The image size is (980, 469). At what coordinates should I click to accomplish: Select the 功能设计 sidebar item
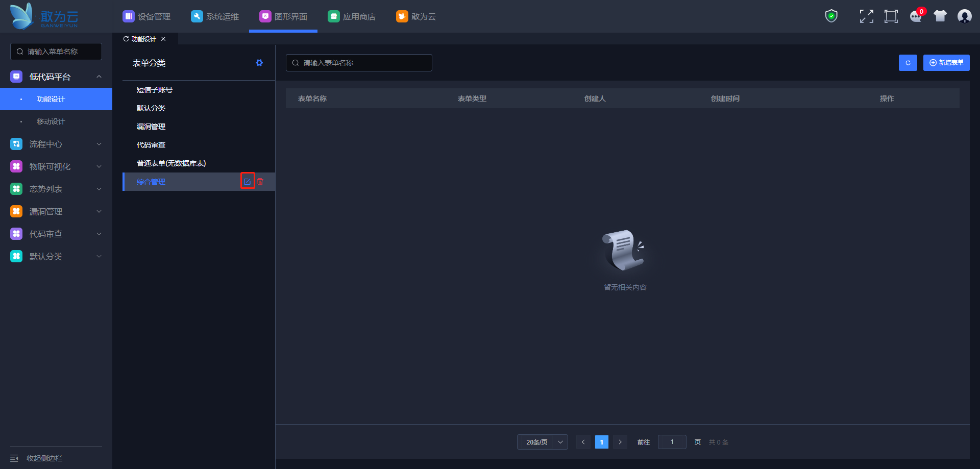tap(56, 99)
